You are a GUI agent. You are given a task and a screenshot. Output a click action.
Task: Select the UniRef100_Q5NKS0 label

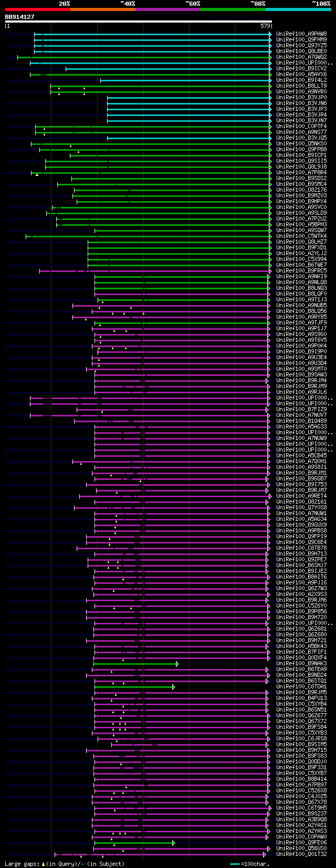point(301,143)
